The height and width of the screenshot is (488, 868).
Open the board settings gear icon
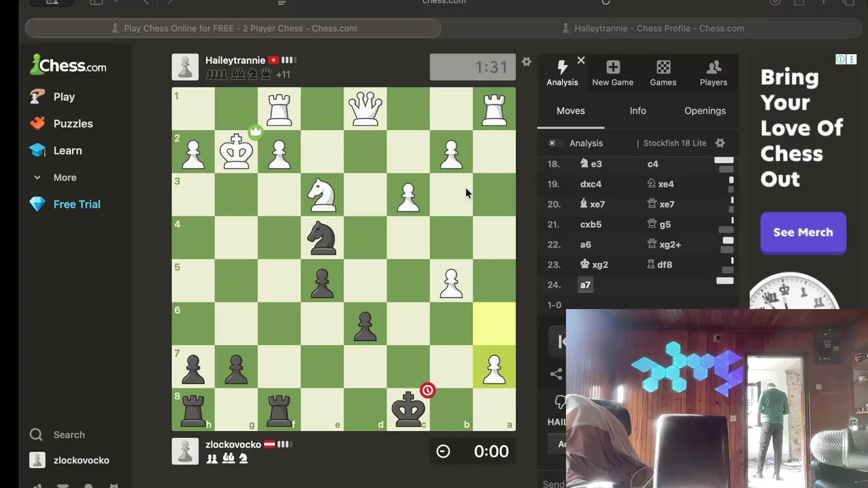click(526, 62)
